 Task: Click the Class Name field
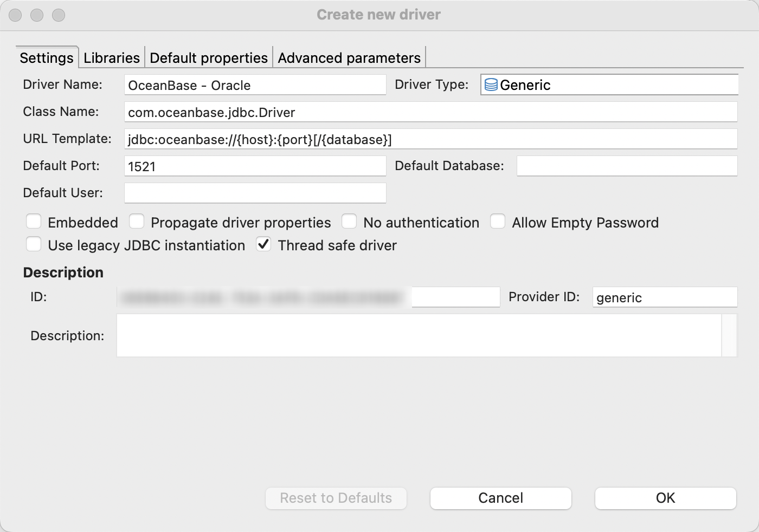(430, 112)
